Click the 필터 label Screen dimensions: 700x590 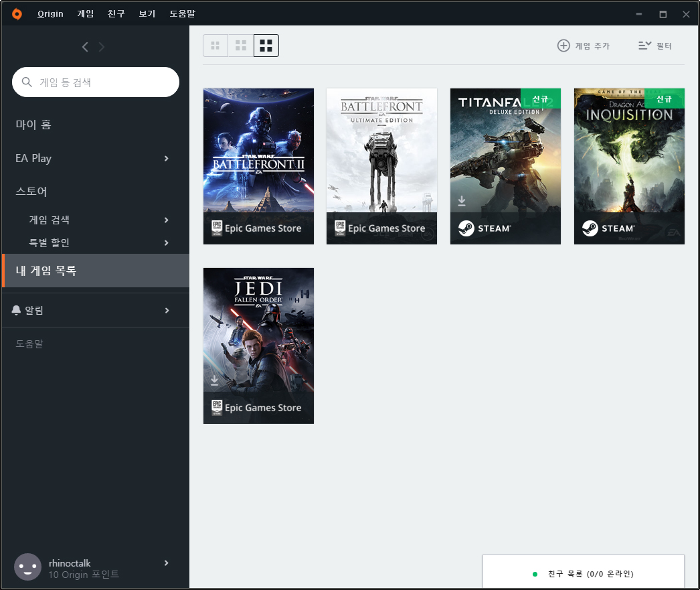click(x=664, y=46)
